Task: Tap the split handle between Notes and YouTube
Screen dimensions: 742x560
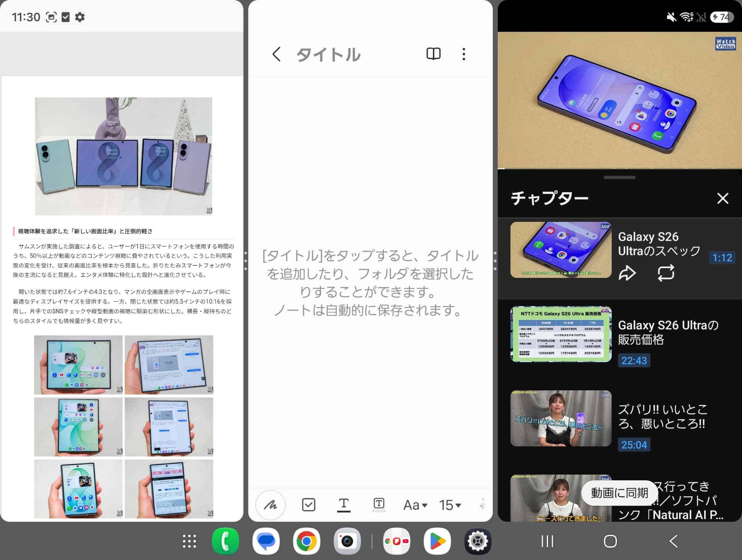Action: pyautogui.click(x=495, y=261)
